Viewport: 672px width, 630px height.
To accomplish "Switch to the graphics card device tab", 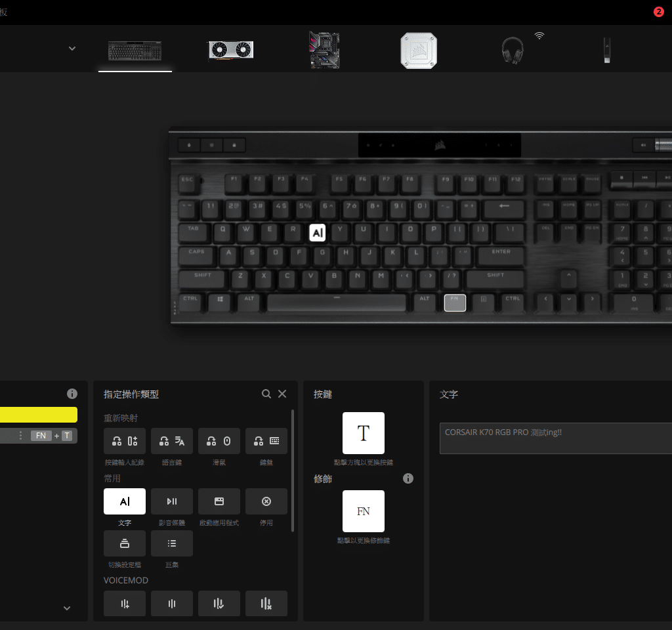I will [230, 50].
